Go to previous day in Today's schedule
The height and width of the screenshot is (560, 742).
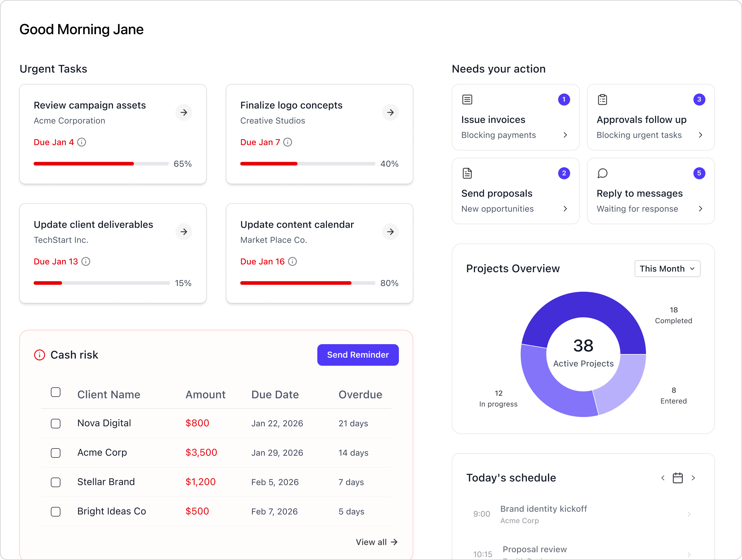pyautogui.click(x=663, y=478)
